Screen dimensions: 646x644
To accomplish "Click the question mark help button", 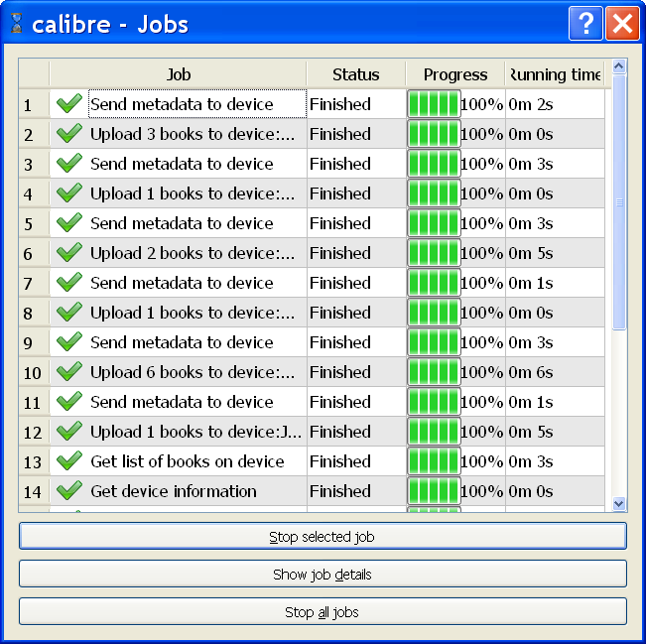I will click(585, 23).
